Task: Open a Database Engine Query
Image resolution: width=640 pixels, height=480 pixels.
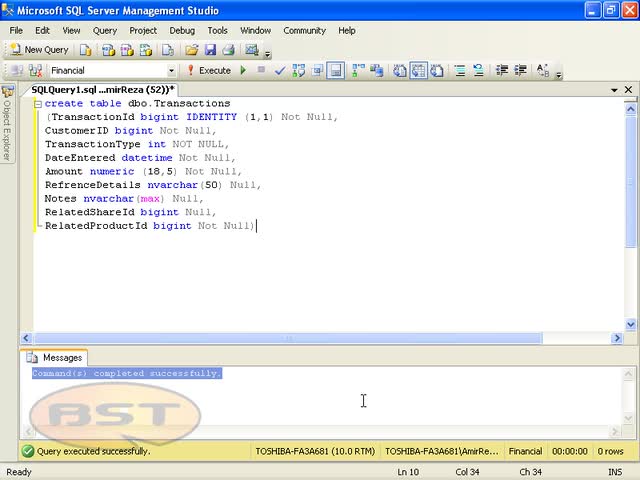Action: pos(85,50)
